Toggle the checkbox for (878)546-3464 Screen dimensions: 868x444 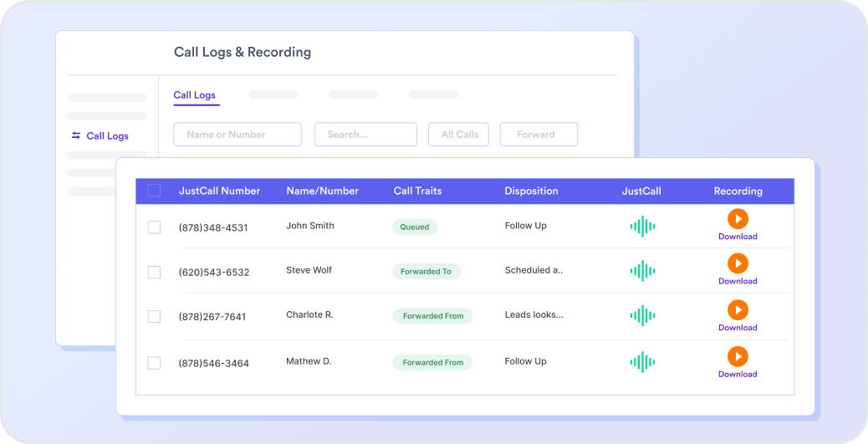(x=154, y=363)
